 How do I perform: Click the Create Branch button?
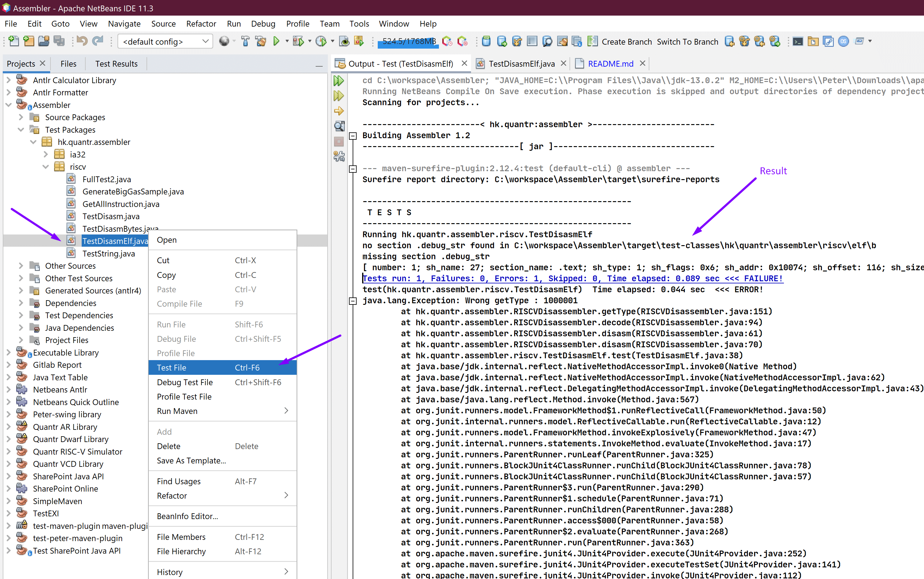(x=627, y=41)
